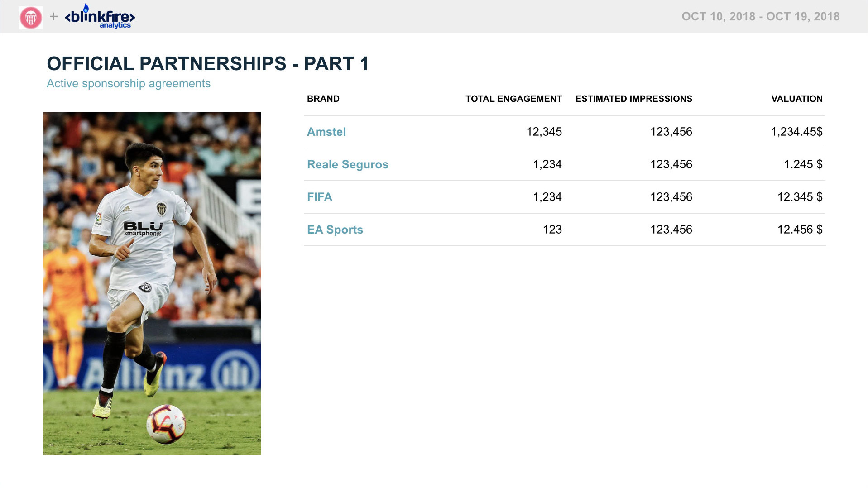
Task: Click the Oct 10 - Oct 19 date range
Action: 760,17
